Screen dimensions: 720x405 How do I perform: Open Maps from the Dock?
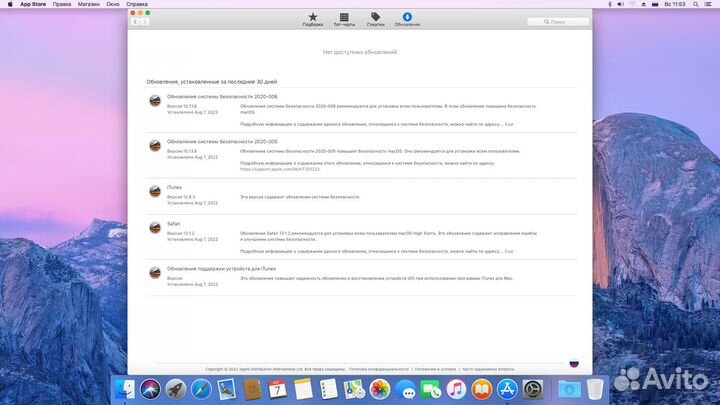(354, 389)
